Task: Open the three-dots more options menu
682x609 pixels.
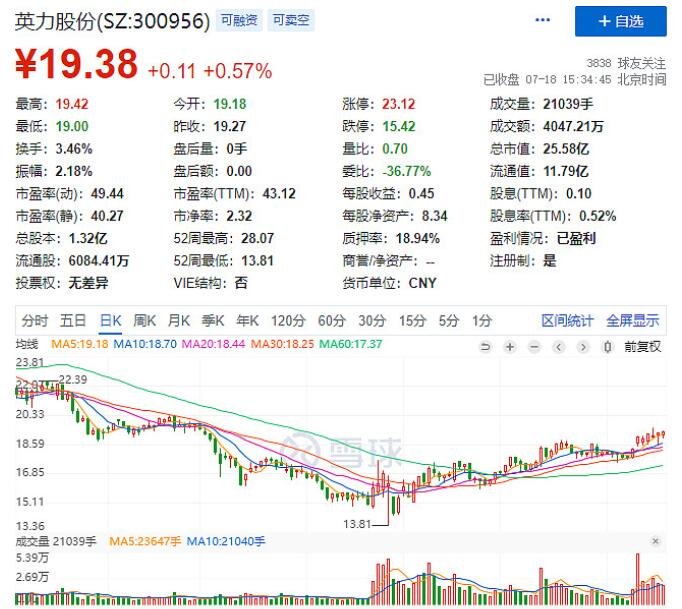Action: (x=542, y=20)
